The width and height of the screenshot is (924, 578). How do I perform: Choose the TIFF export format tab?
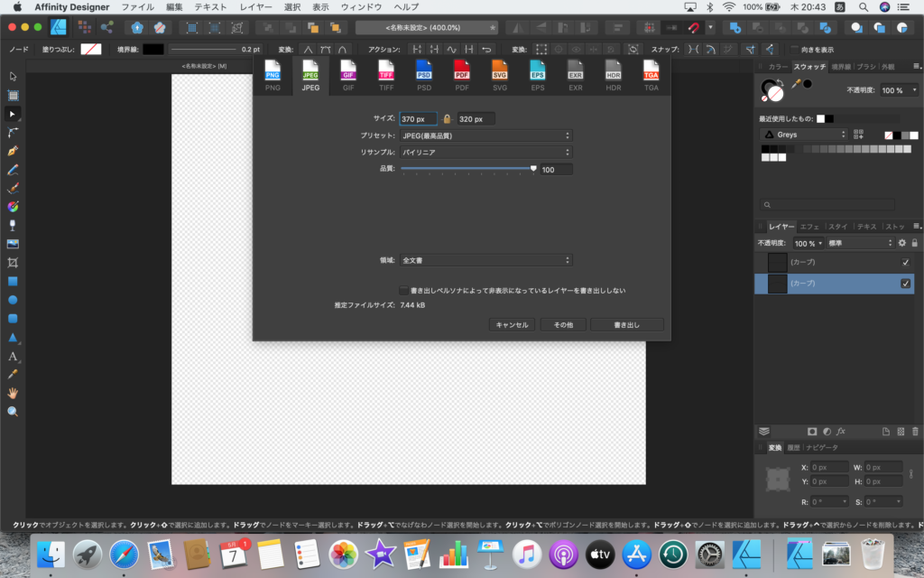(x=386, y=76)
